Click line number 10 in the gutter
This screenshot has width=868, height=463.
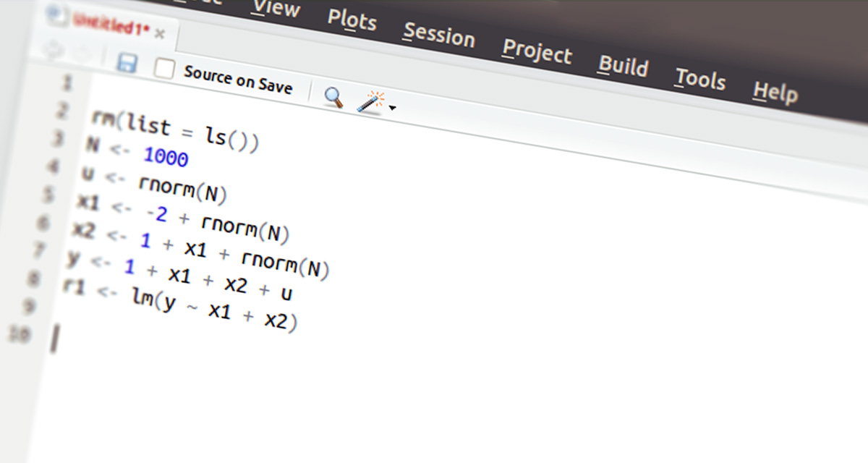[x=19, y=335]
